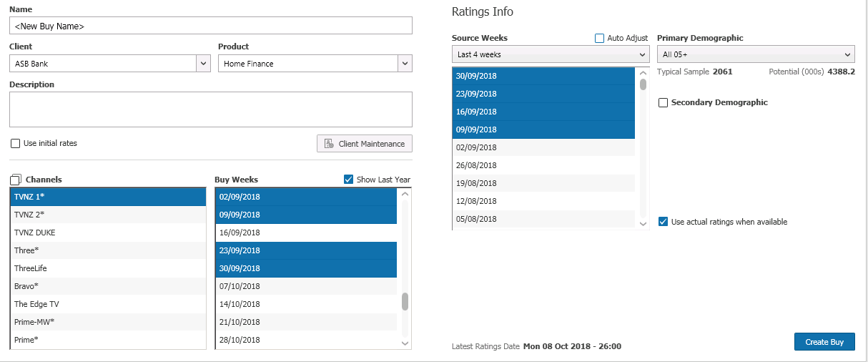Click Source Weeks scroll down arrow
868x362 pixels.
click(643, 223)
